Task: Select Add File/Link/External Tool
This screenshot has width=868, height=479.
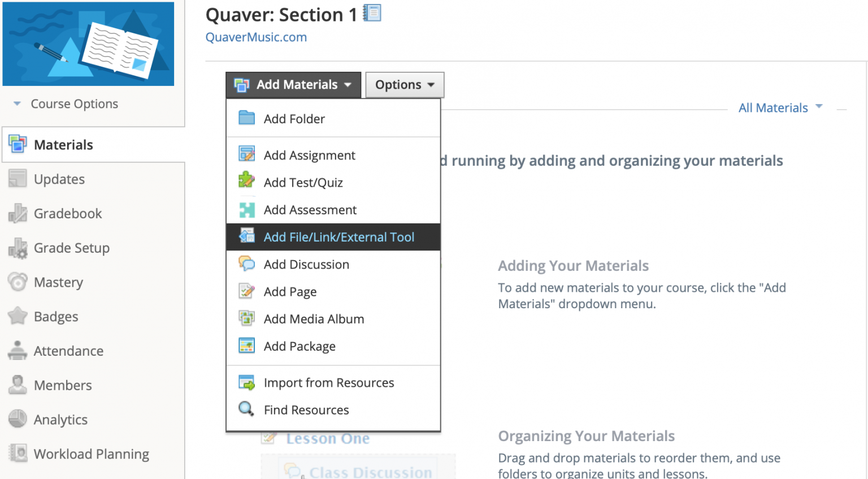Action: coord(338,237)
